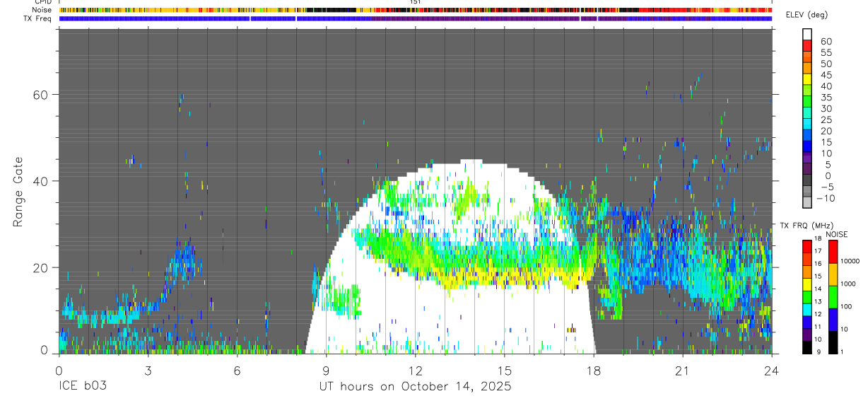Click the 16 label on the TX FRQ scale
Image resolution: width=868 pixels, height=401 pixels.
tap(817, 265)
